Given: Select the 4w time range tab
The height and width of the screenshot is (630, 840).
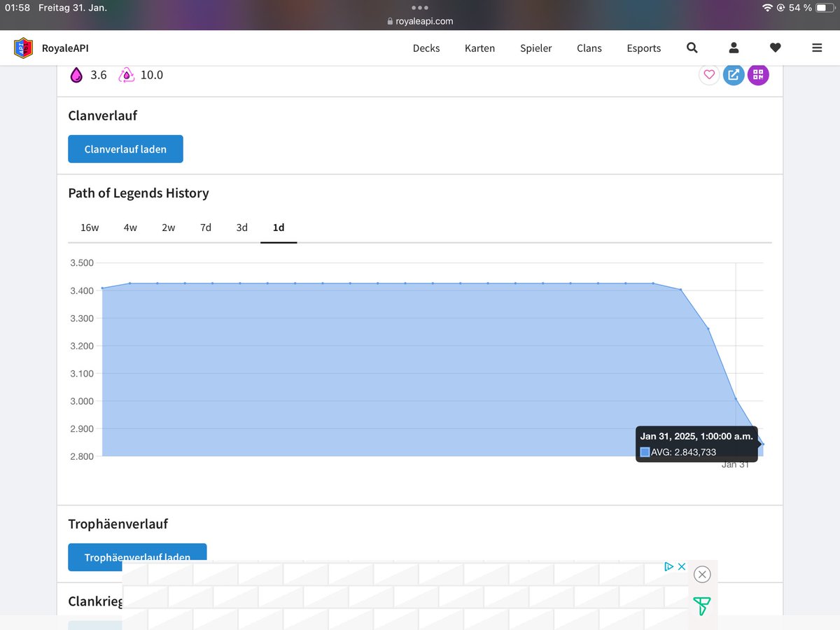Looking at the screenshot, I should (x=130, y=227).
